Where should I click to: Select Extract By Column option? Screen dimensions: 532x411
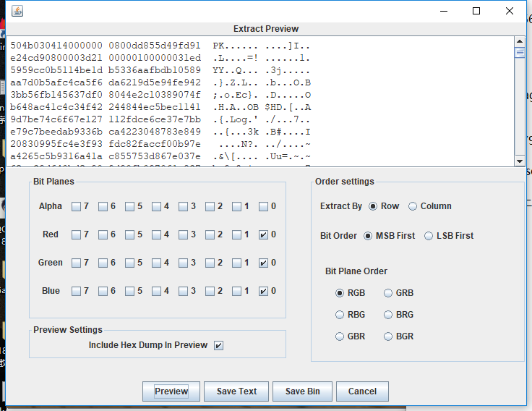(x=413, y=206)
